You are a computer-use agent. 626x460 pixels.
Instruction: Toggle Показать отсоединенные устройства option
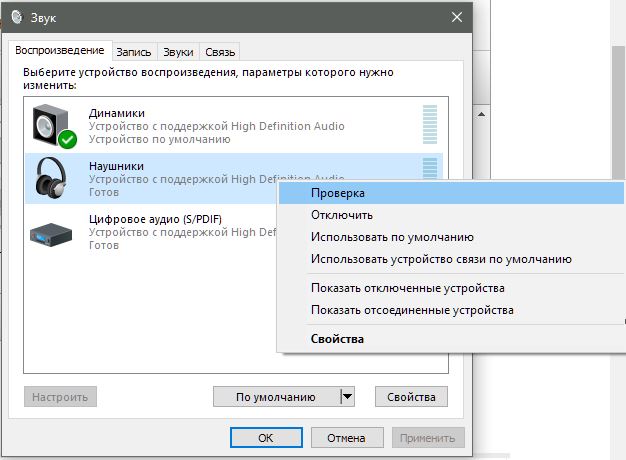click(x=412, y=310)
